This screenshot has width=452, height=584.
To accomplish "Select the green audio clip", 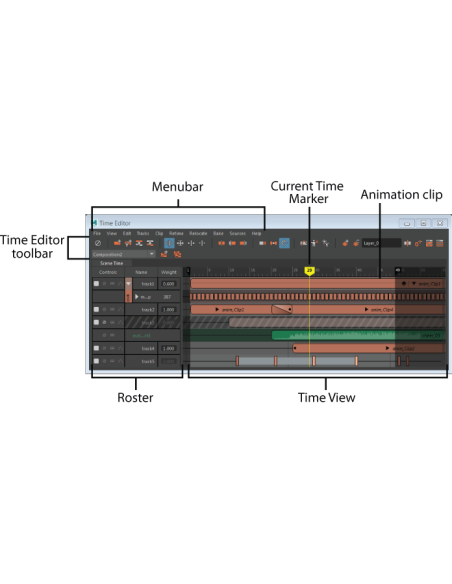I will pyautogui.click(x=359, y=335).
